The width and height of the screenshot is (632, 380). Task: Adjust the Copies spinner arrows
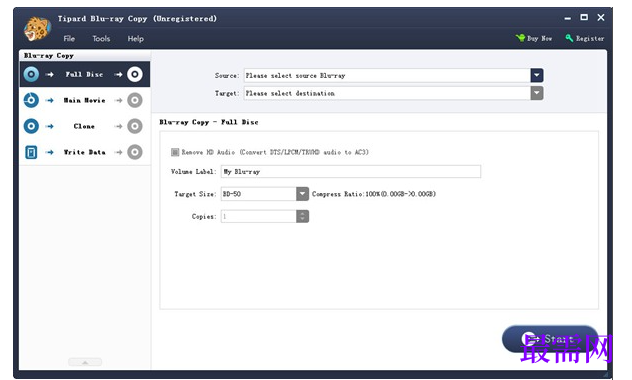302,216
